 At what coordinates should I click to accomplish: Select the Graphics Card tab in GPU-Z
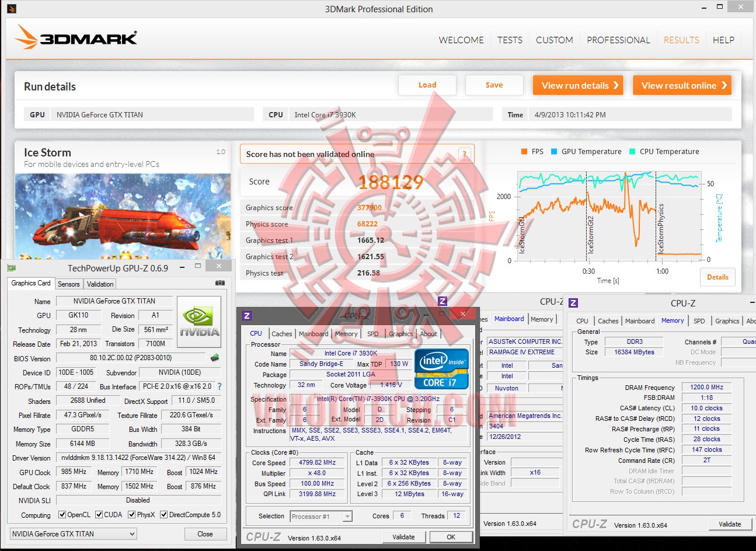coord(31,283)
